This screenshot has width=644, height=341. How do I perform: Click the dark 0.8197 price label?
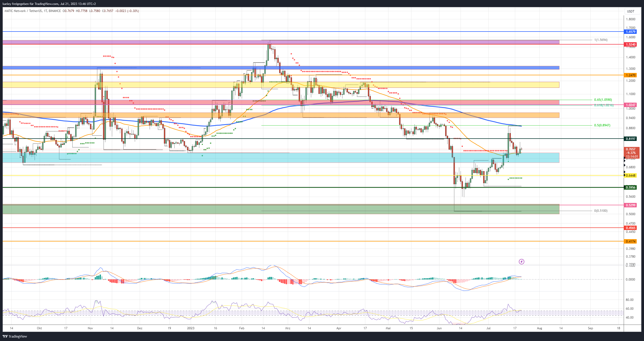coord(630,139)
